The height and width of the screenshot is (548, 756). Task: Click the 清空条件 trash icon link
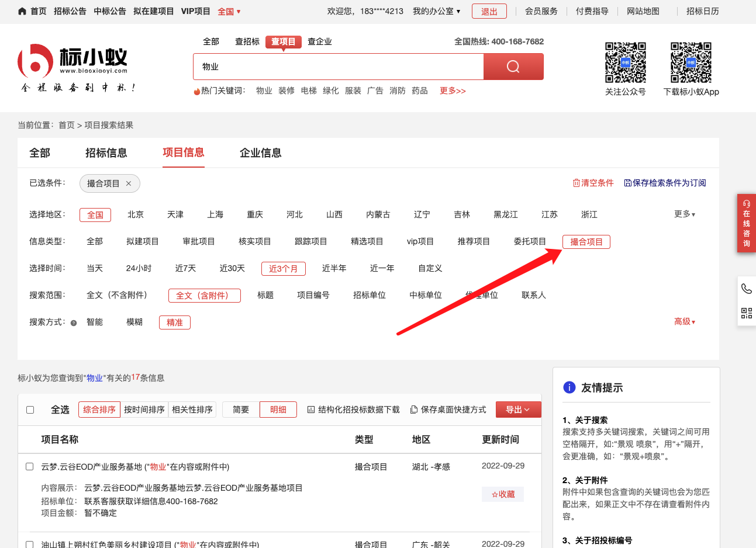(x=593, y=183)
